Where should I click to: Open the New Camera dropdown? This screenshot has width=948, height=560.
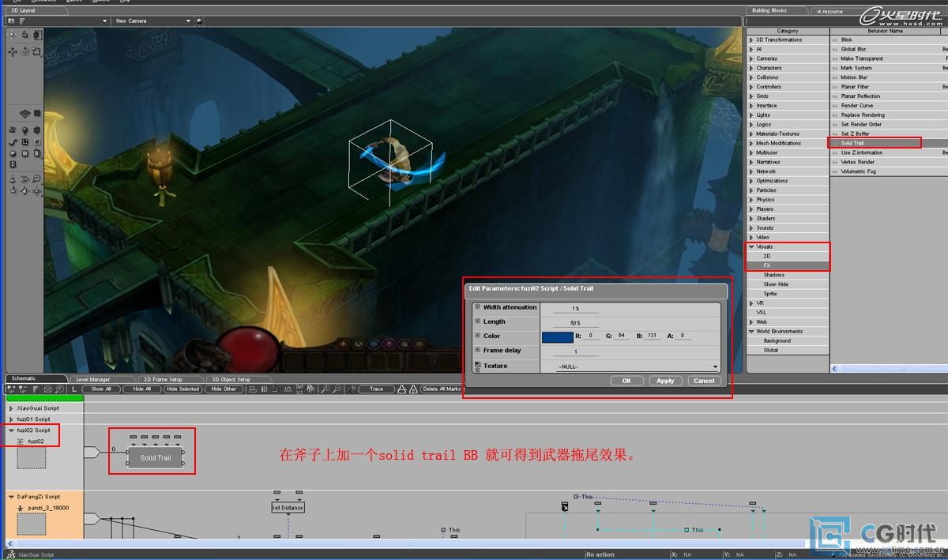click(187, 21)
